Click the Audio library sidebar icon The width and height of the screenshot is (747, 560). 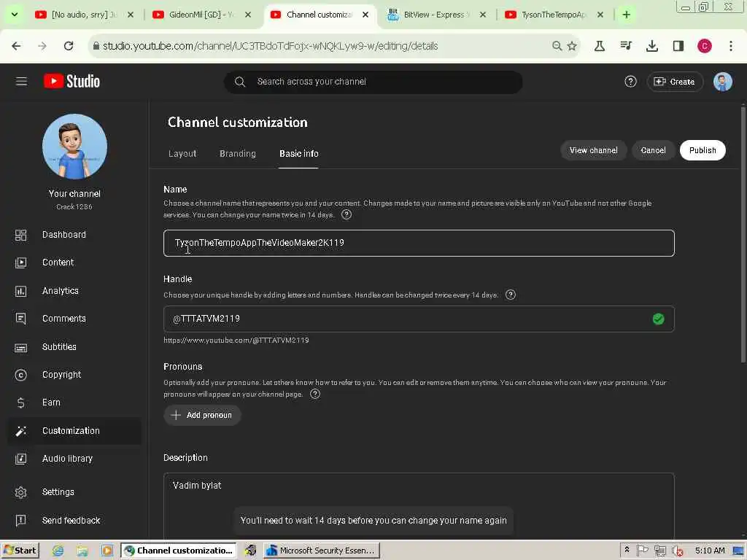[x=20, y=459]
